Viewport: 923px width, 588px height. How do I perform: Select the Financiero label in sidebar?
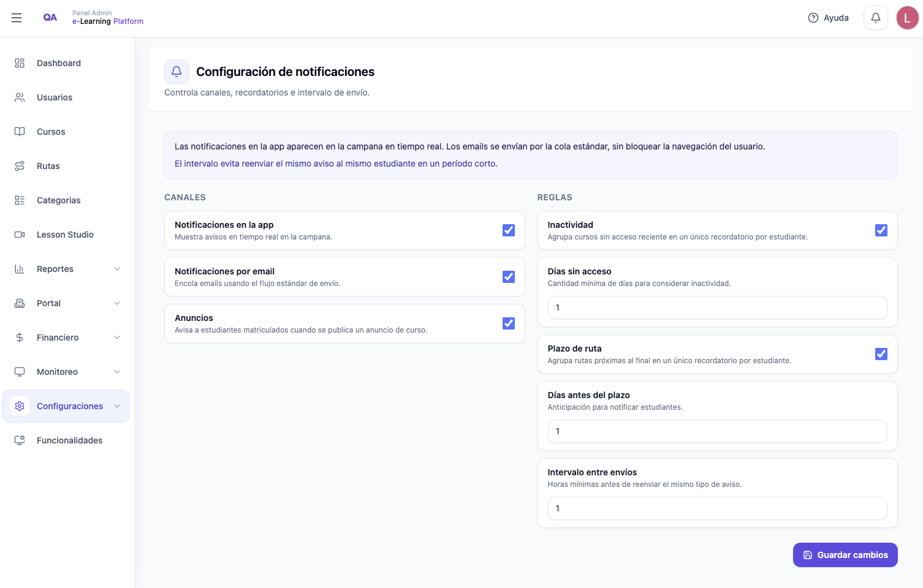click(x=58, y=337)
